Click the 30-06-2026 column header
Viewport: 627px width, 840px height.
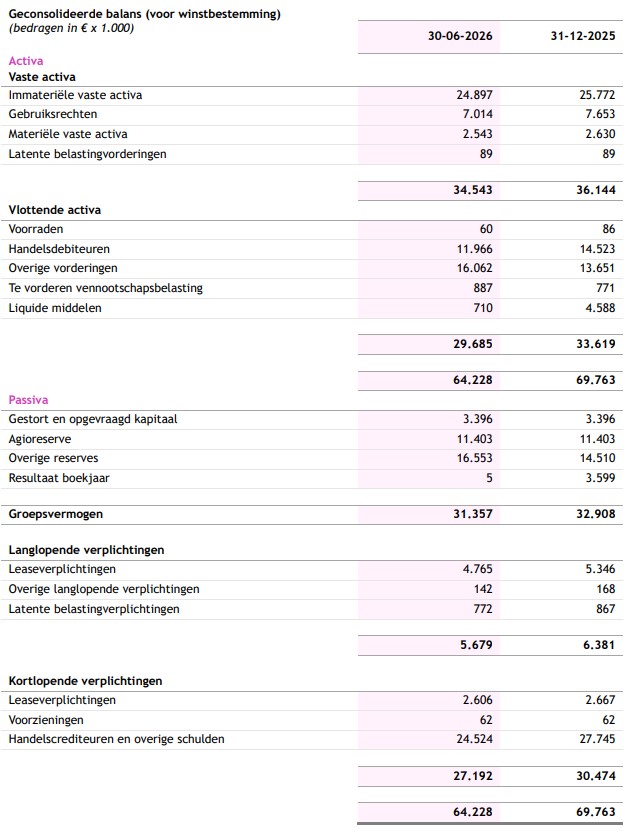tap(460, 36)
